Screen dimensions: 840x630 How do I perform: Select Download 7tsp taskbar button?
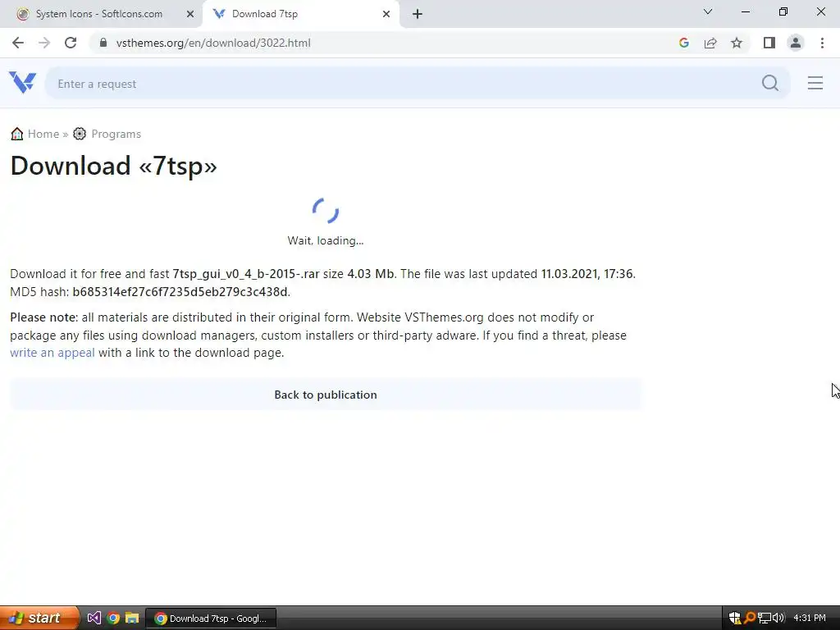pyautogui.click(x=211, y=619)
